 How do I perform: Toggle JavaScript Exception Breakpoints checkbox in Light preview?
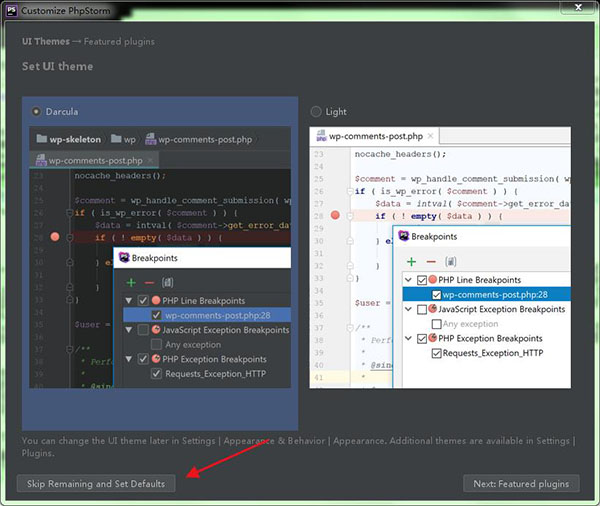tap(422, 309)
